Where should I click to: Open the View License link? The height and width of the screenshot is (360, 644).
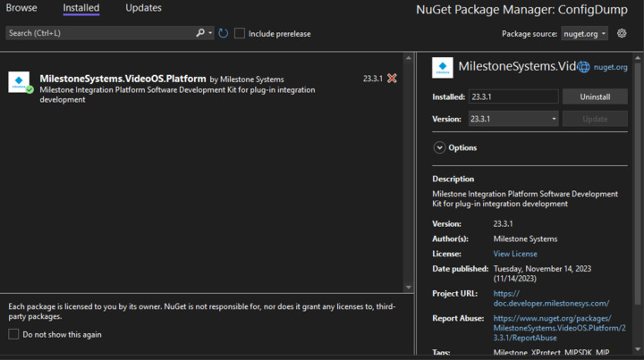coord(513,254)
